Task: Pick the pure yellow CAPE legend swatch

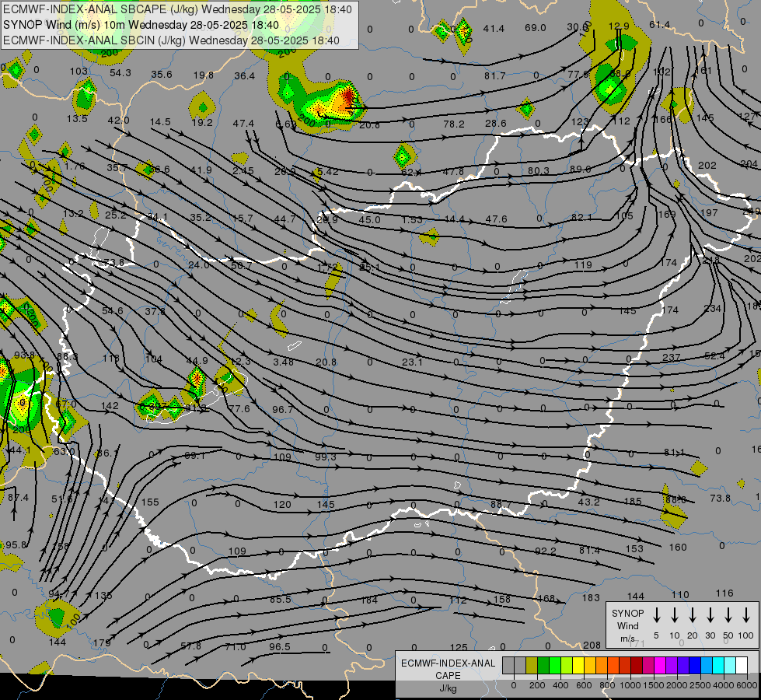Action: (578, 666)
